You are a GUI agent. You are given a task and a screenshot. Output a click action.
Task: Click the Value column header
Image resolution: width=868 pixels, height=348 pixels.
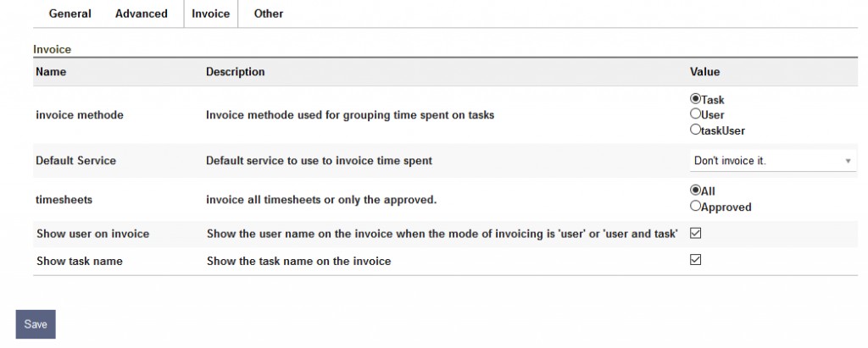[x=704, y=72]
